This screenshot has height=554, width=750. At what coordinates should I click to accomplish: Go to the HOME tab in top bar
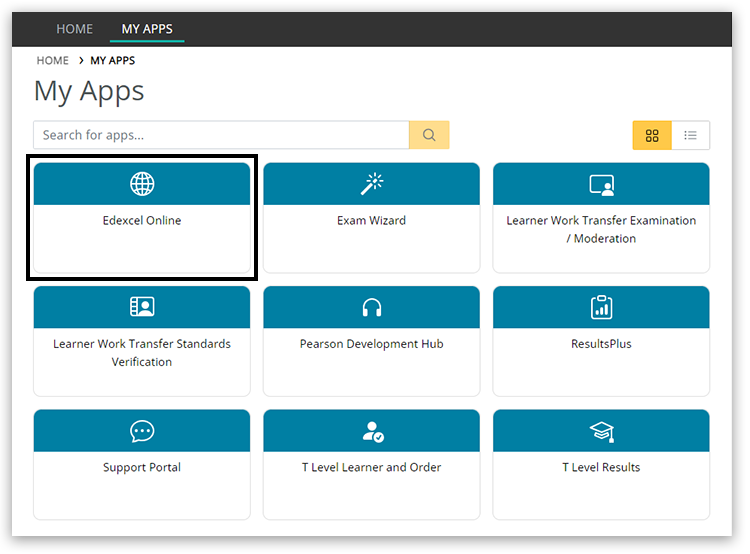tap(74, 29)
